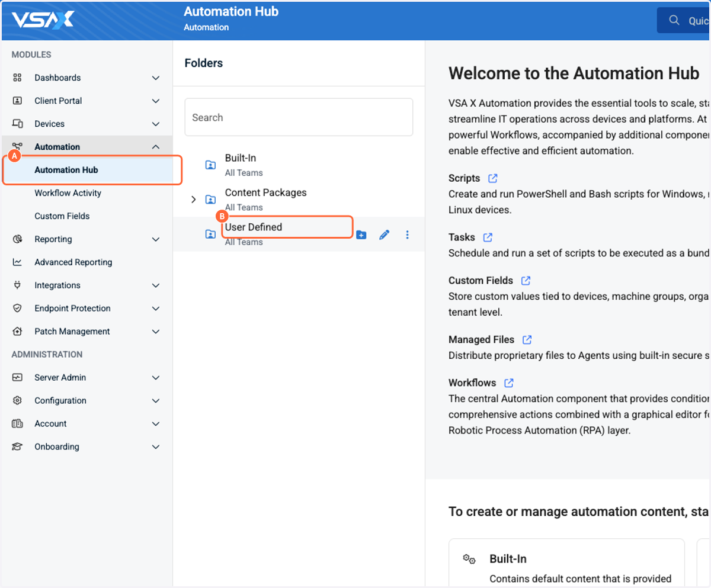Expand the Endpoint Protection chevron
The width and height of the screenshot is (711, 588).
[x=156, y=309]
